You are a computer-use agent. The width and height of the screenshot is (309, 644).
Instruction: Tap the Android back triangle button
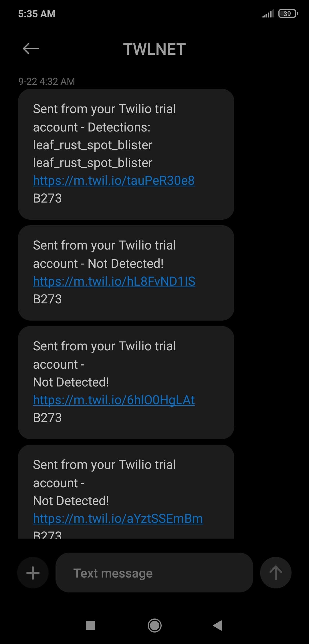coord(218,626)
